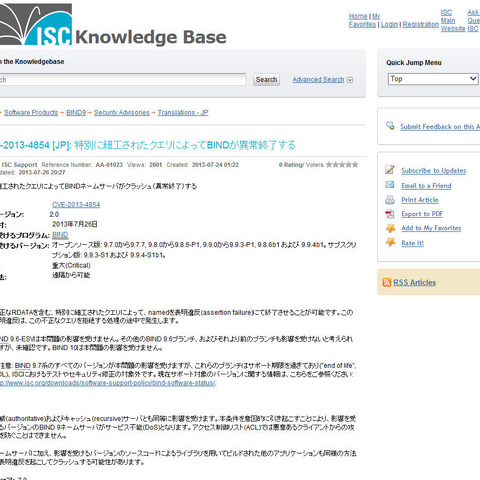Viewport: 480px width, 480px height.
Task: Click the CVE-2013-4854 article title
Action: click(148, 145)
